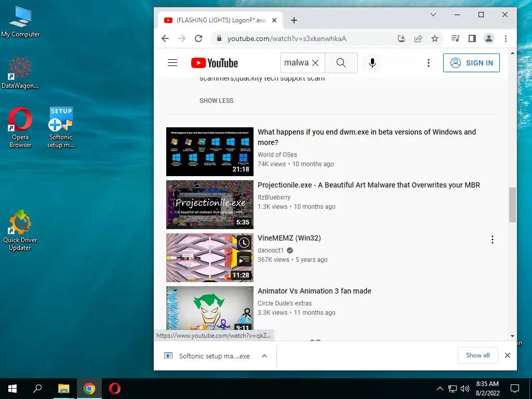Open VineMEMZ video action menu
Screen dimensions: 532x399
coord(493,240)
